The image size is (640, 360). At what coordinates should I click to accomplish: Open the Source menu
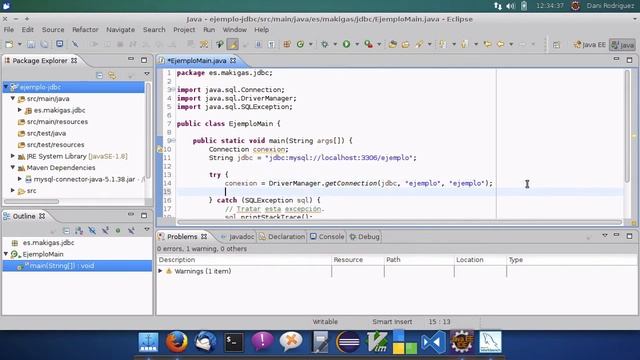(53, 29)
